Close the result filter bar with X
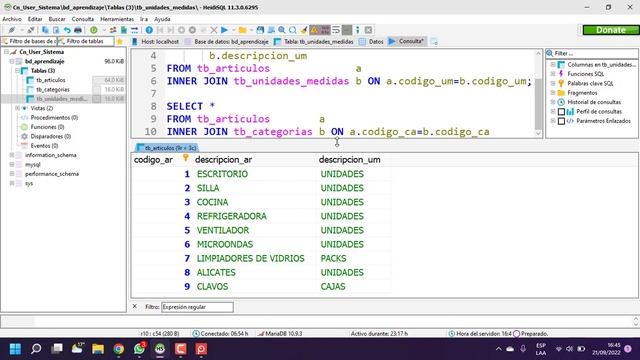The width and height of the screenshot is (640, 360). click(135, 307)
